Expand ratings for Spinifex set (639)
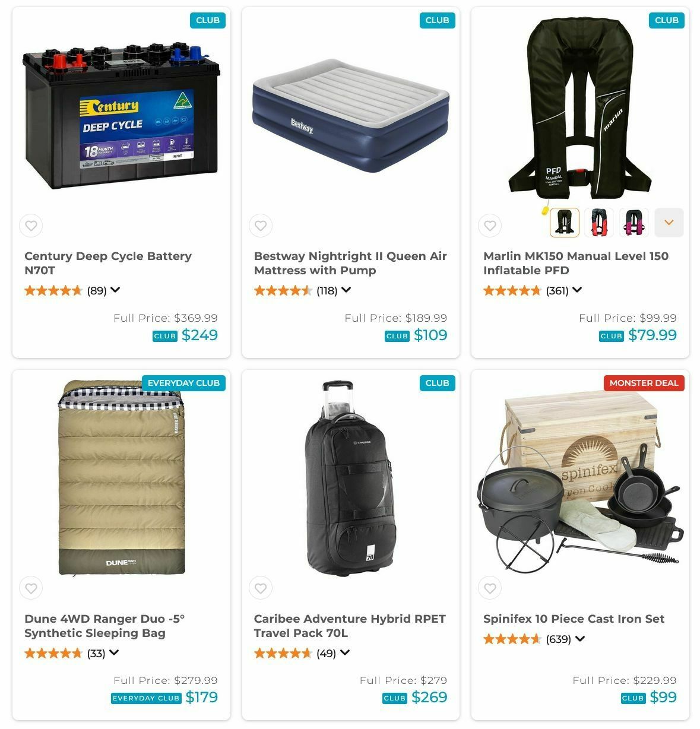The image size is (700, 729). click(x=579, y=639)
